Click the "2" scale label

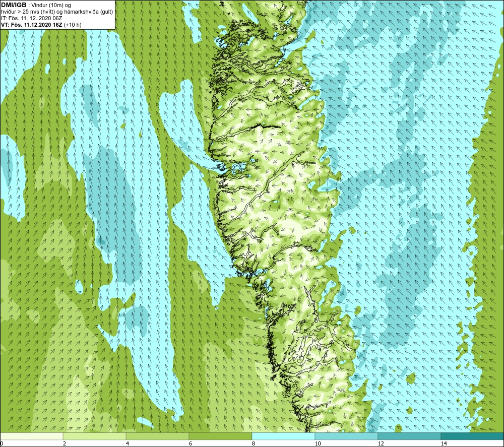click(x=65, y=443)
